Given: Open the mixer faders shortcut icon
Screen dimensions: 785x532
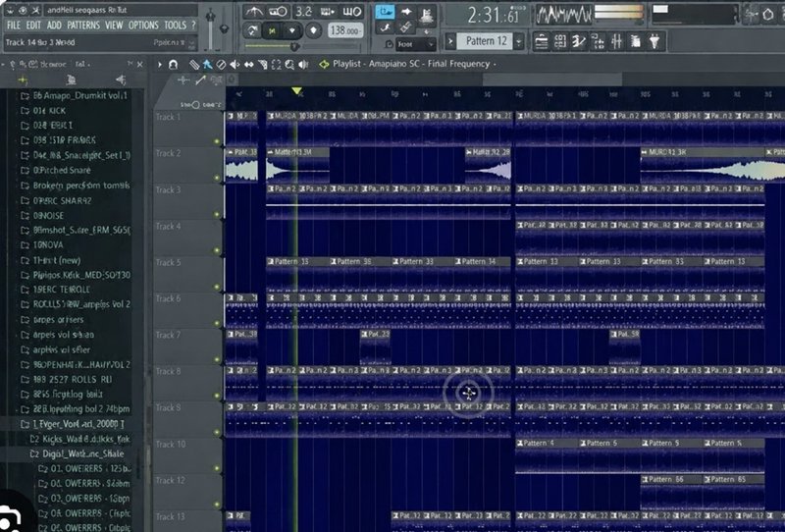Looking at the screenshot, I should tap(617, 41).
